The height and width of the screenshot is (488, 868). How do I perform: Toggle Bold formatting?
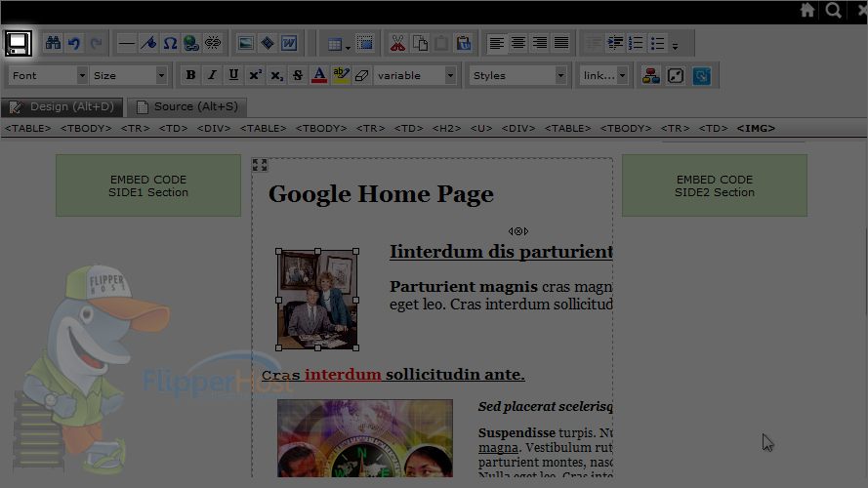pyautogui.click(x=190, y=75)
